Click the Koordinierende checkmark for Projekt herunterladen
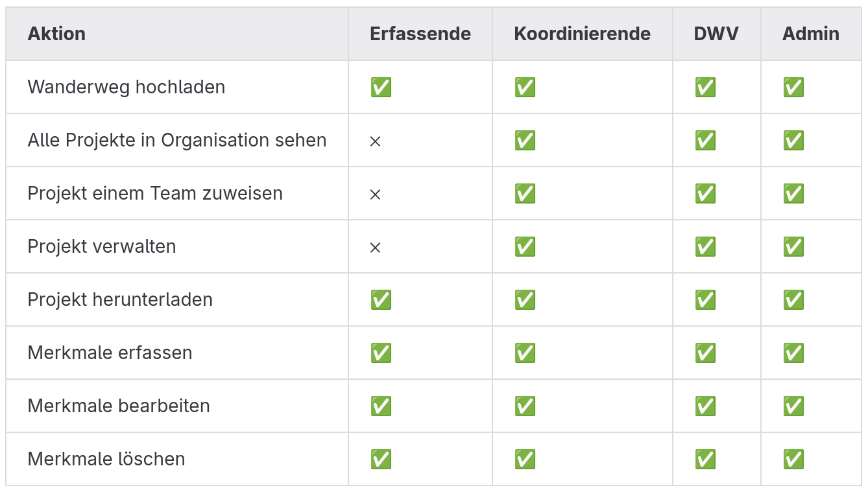Image resolution: width=868 pixels, height=490 pixels. click(525, 299)
